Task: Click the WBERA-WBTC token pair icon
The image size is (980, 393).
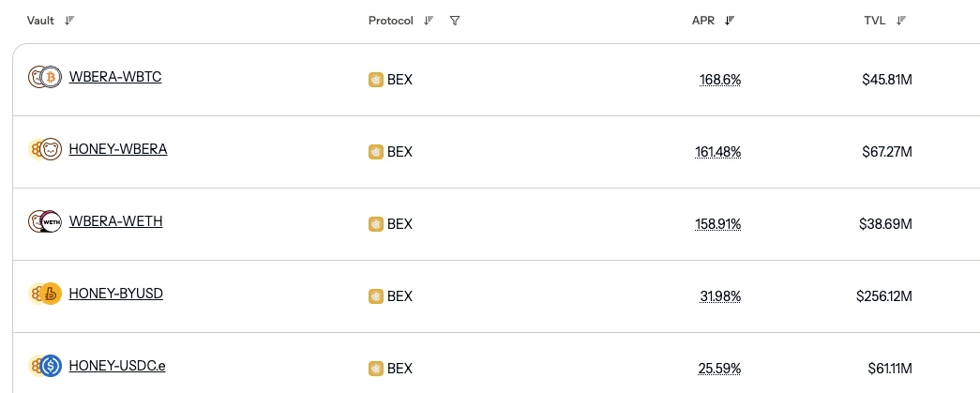Action: point(44,77)
